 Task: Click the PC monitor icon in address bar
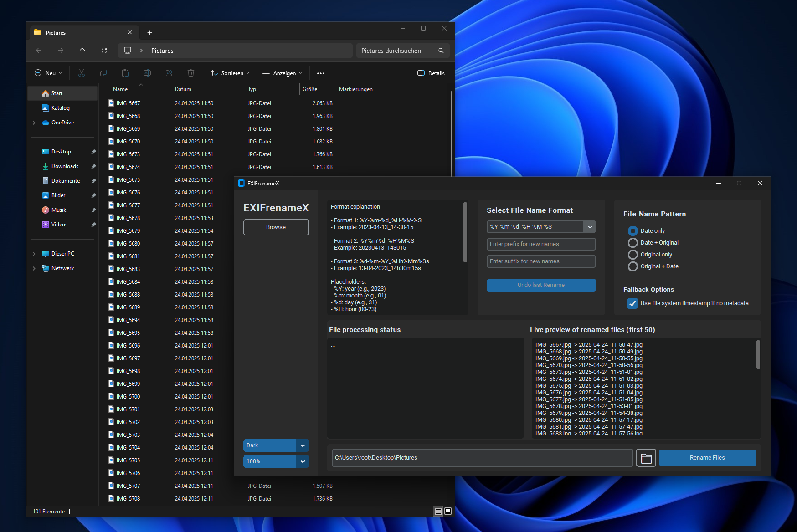point(128,51)
